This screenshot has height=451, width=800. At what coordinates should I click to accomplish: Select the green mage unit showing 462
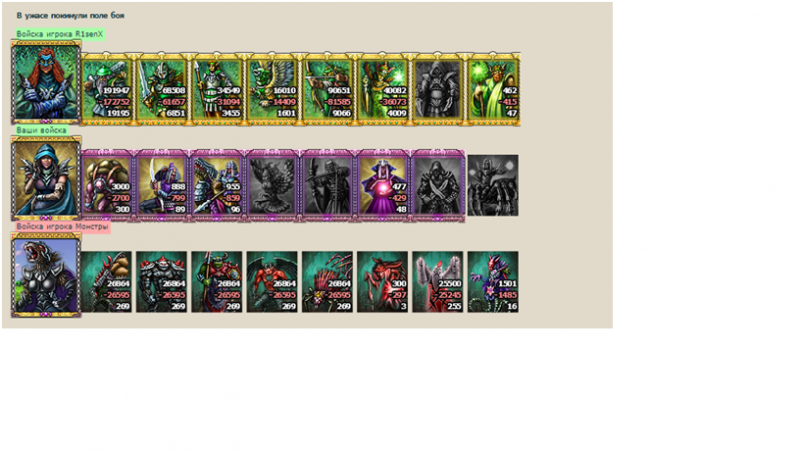tap(493, 89)
